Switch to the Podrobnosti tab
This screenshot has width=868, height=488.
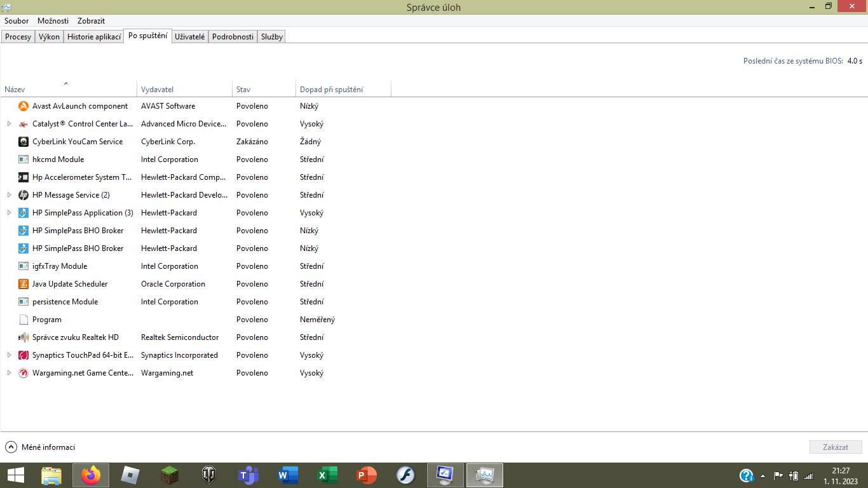pos(233,37)
